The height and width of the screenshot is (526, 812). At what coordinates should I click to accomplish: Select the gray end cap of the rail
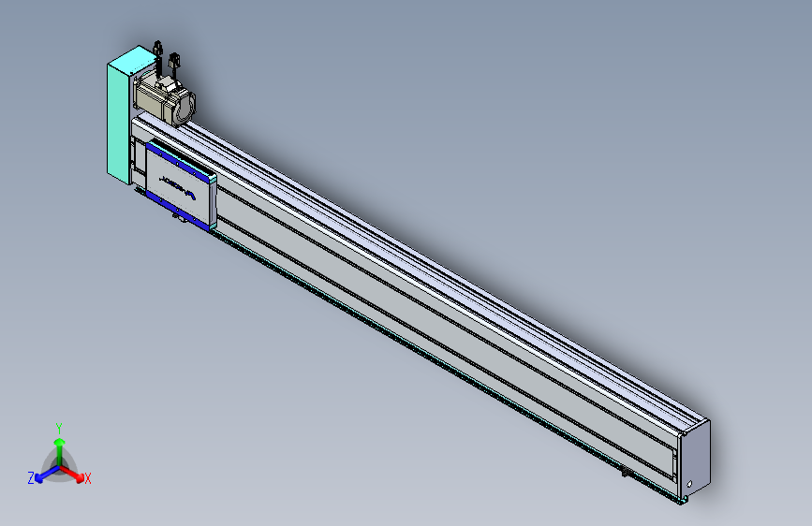695,461
